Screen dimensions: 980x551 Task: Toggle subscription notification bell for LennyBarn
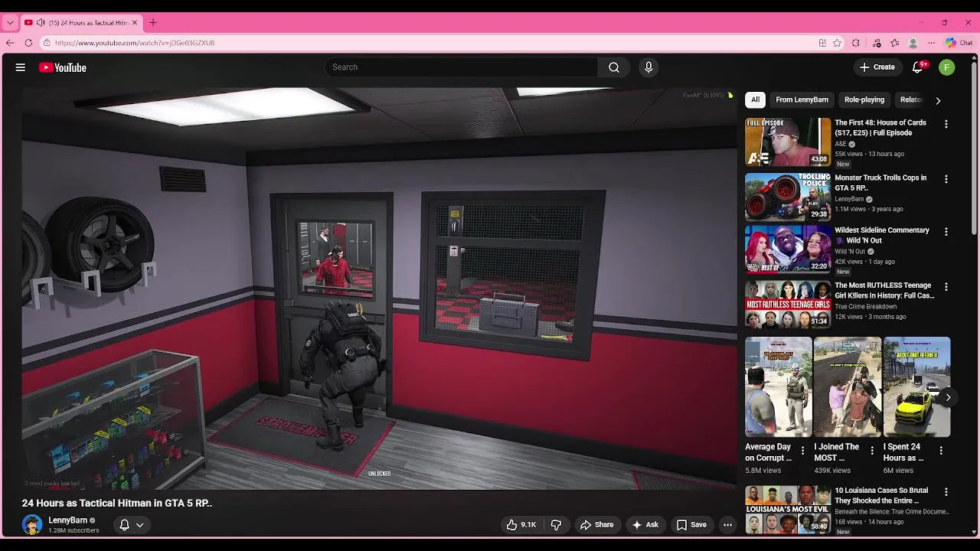(124, 525)
